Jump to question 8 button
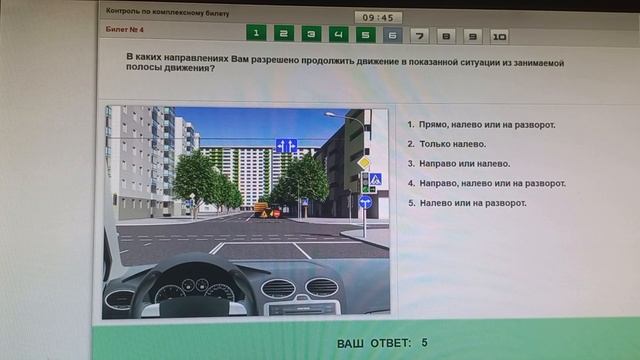640x360 pixels. point(446,36)
